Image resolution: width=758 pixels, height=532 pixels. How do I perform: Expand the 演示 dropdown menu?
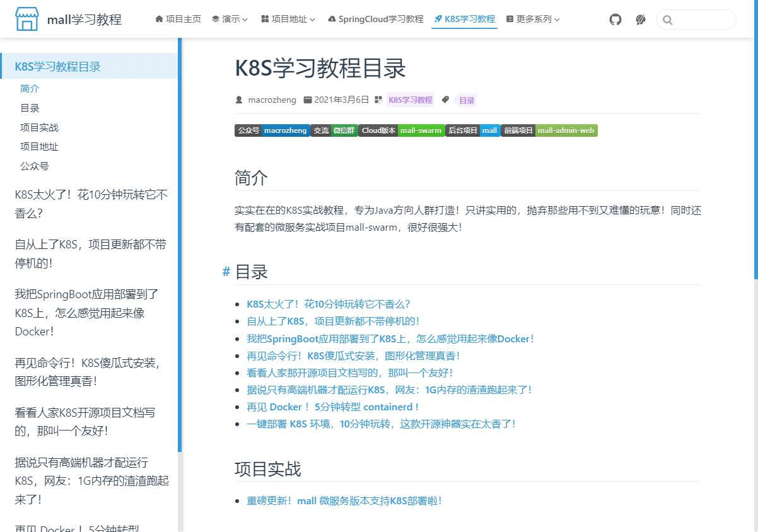pyautogui.click(x=230, y=19)
